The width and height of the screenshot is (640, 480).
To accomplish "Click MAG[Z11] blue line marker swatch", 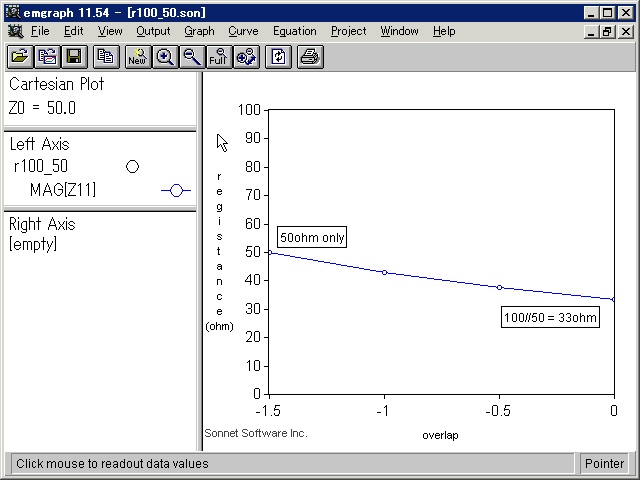I will pyautogui.click(x=176, y=191).
